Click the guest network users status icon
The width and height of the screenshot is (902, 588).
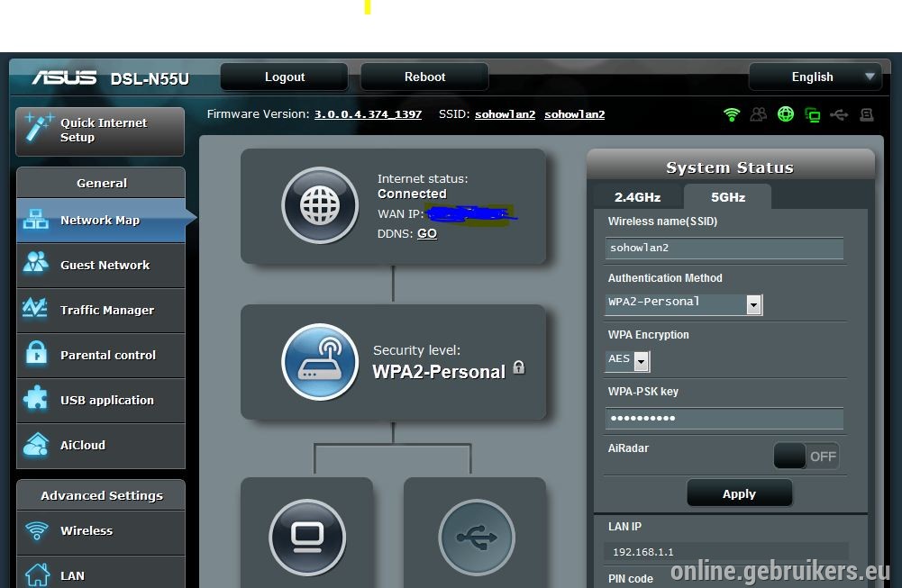(758, 114)
